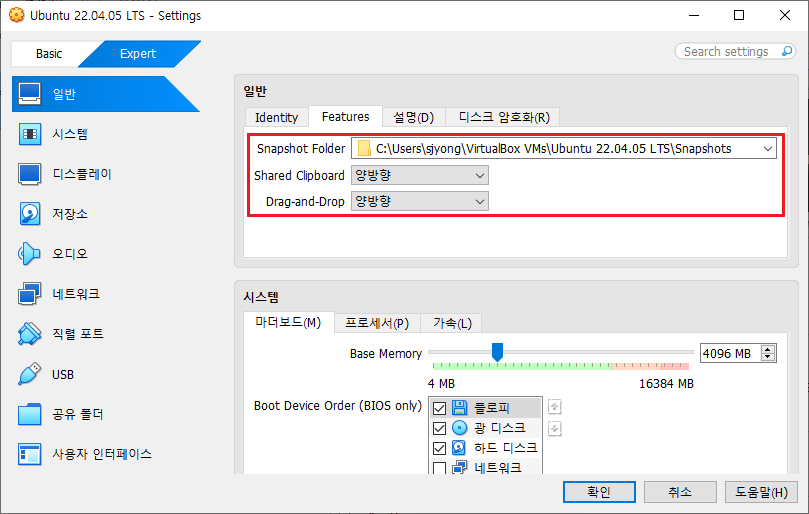Open the 공유 폴더 (Shared Folders) icon

[29, 414]
